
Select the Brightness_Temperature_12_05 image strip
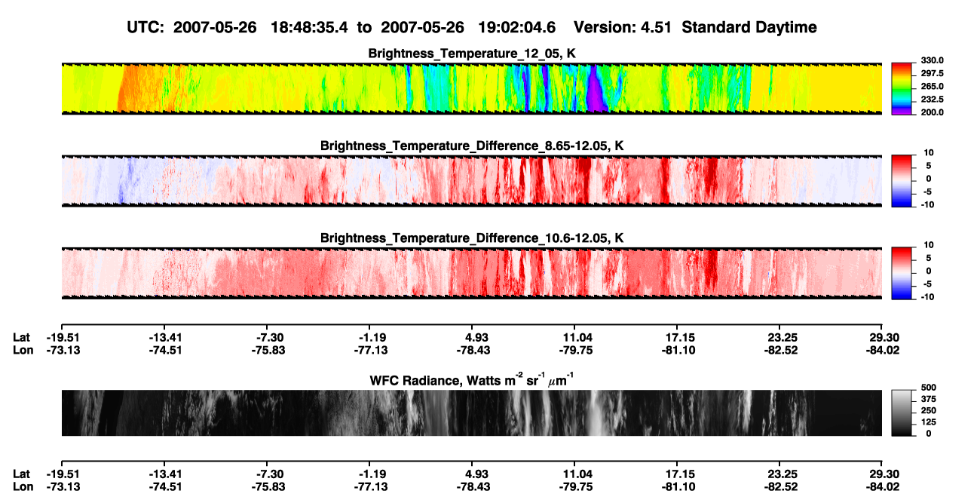point(471,88)
